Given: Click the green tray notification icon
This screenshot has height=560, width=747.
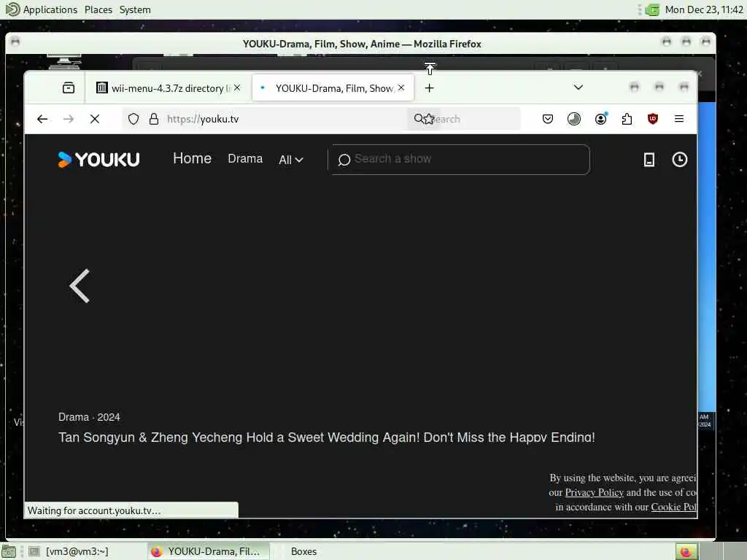Looking at the screenshot, I should click(x=652, y=9).
